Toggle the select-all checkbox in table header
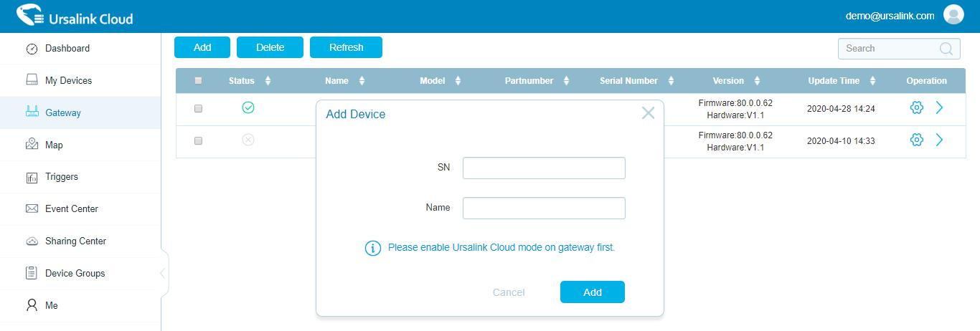 click(x=199, y=81)
